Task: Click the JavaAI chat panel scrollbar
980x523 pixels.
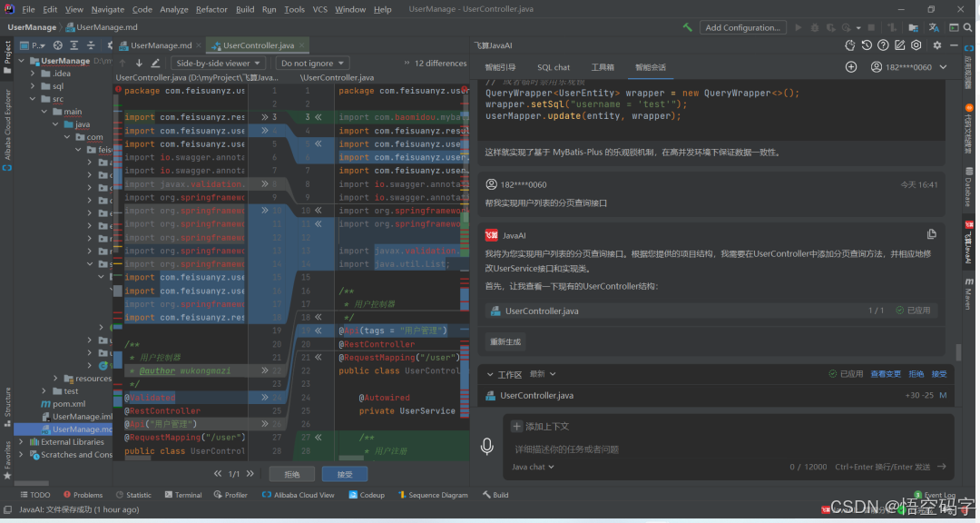Action: (x=958, y=350)
